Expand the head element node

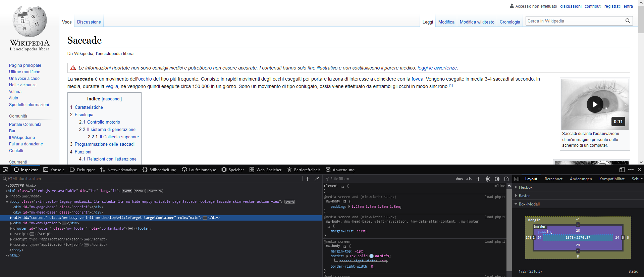(x=7, y=196)
